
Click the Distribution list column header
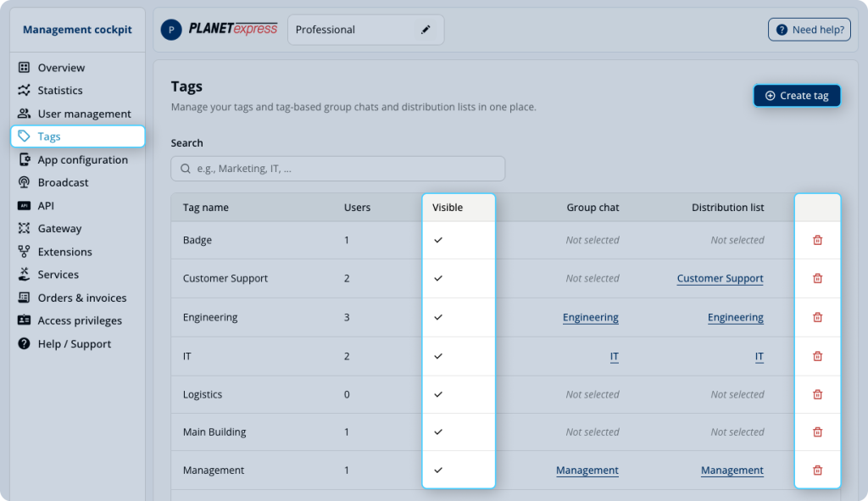[728, 208]
